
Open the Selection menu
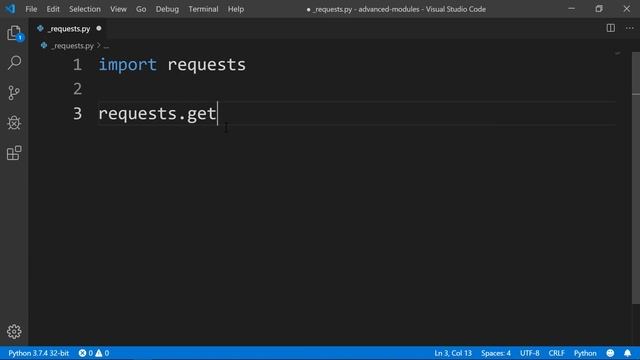[84, 9]
